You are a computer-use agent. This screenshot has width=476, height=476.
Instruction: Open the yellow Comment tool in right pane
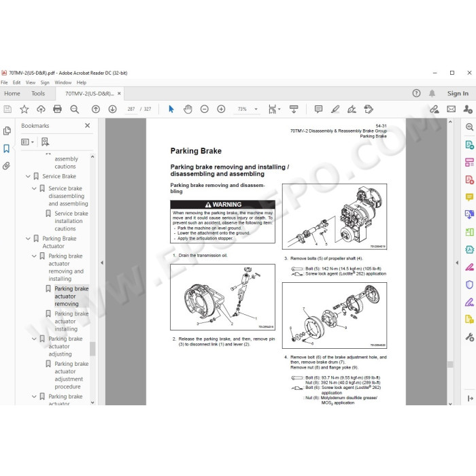pos(469,197)
